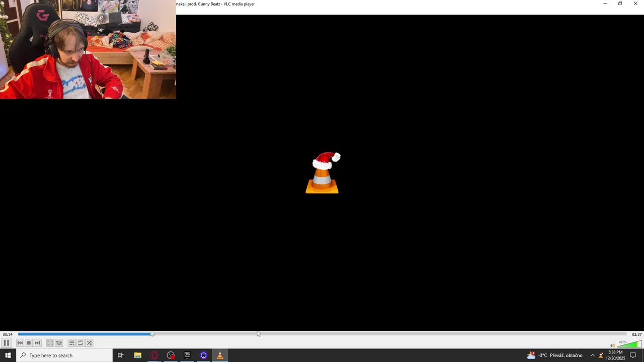Open the Windows notification center
This screenshot has height=362, width=644.
633,355
